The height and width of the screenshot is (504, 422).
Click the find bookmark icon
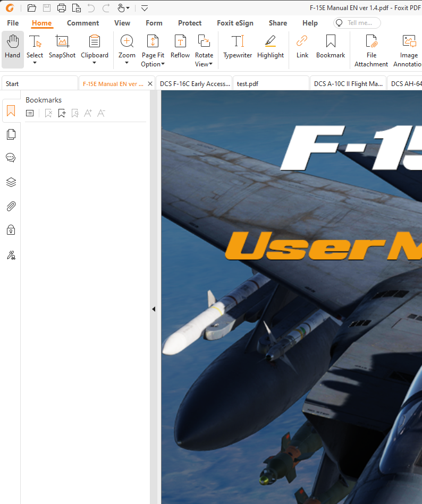click(x=75, y=113)
